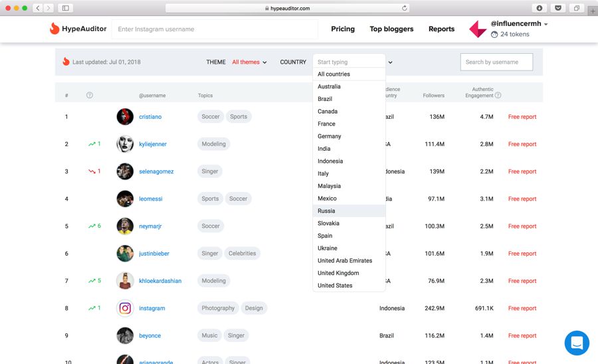This screenshot has height=364, width=598.
Task: Click the flame icon beside Last updated
Action: coord(66,62)
